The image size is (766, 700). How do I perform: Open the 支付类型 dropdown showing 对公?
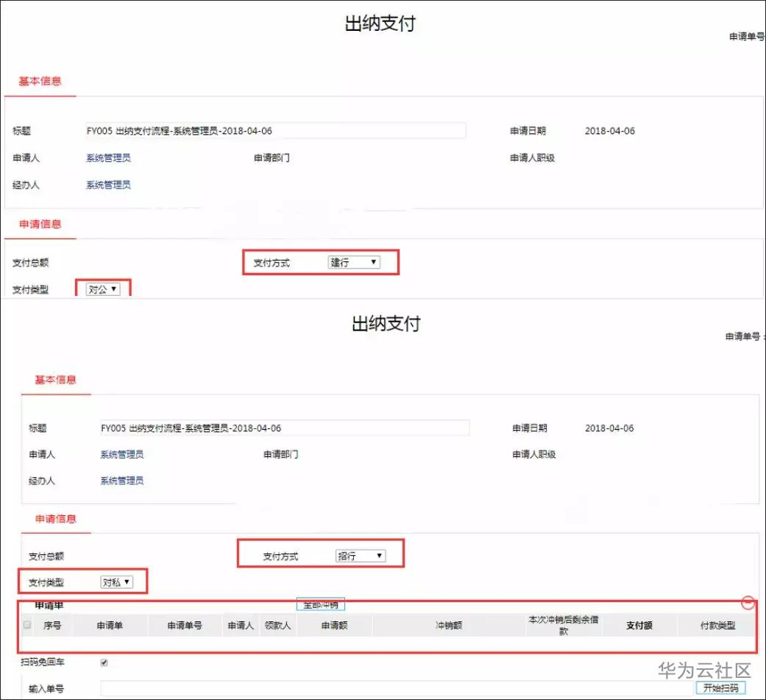point(102,289)
